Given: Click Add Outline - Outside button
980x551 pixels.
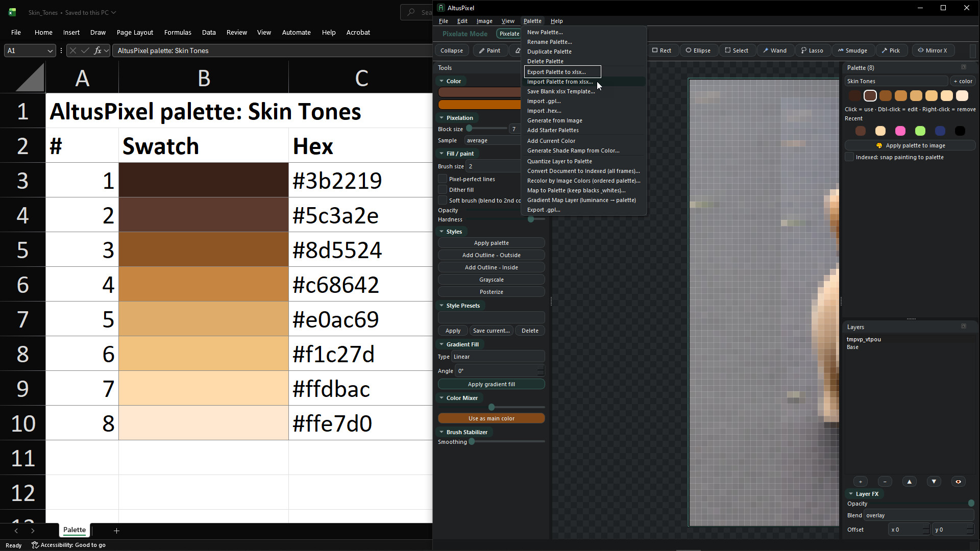Looking at the screenshot, I should click(x=492, y=255).
